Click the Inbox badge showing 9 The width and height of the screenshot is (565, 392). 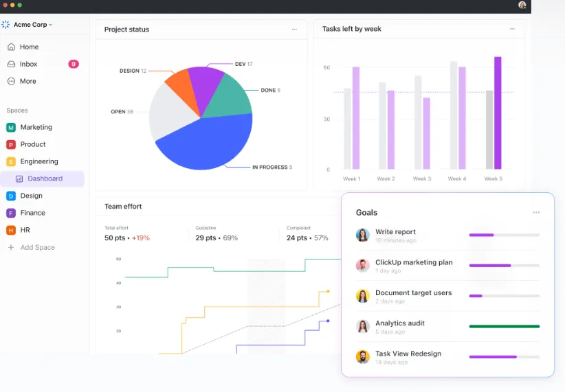tap(74, 64)
